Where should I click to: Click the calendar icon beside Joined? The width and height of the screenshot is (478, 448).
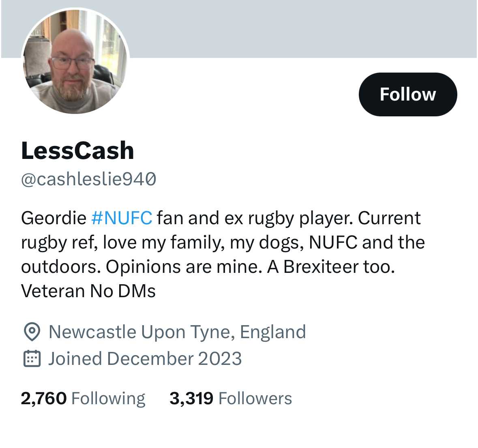point(32,359)
